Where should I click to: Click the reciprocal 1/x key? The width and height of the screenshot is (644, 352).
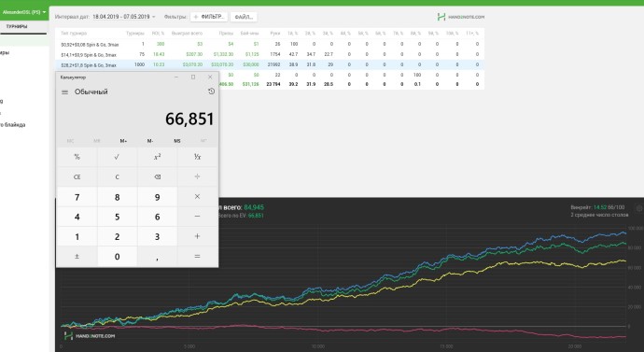(198, 157)
